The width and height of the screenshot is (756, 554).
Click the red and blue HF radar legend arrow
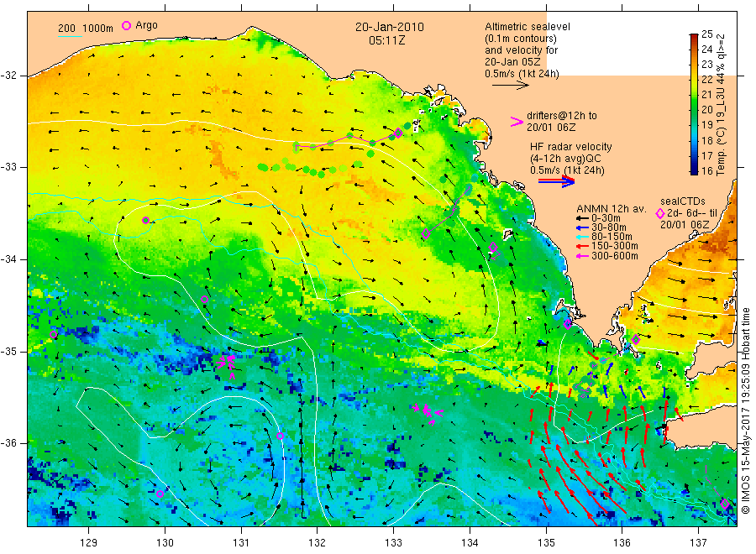[556, 181]
